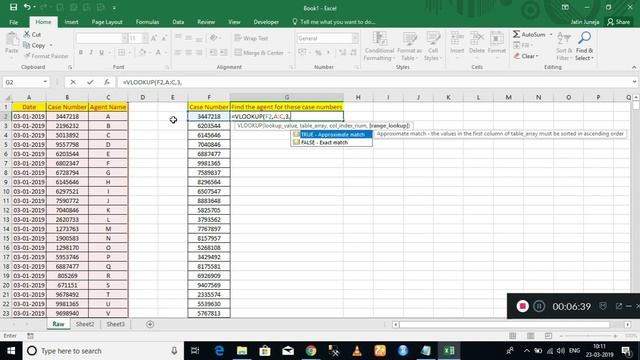Click the taskbar search box

click(103, 351)
